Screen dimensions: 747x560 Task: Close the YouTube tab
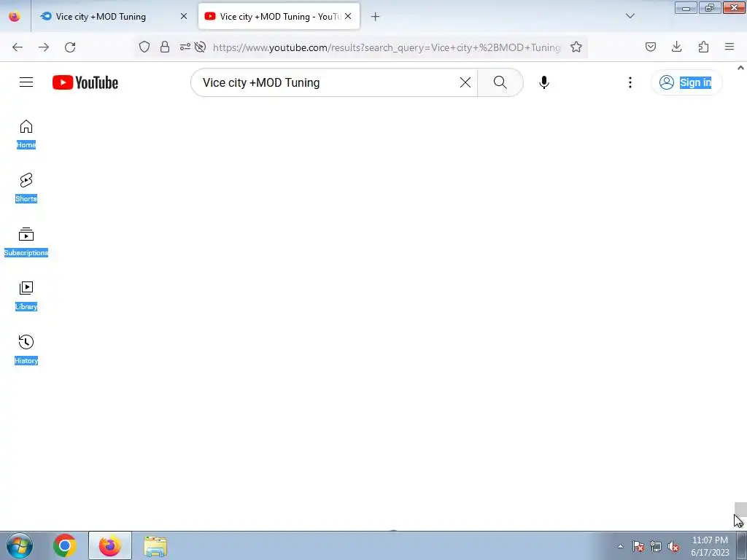pos(348,16)
